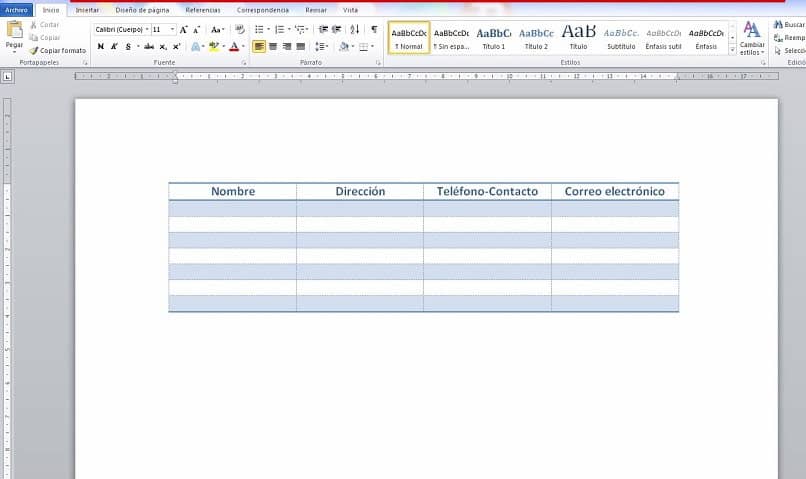This screenshot has height=479, width=806.
Task: Open Párrafo dialog launcher
Action: 378,63
